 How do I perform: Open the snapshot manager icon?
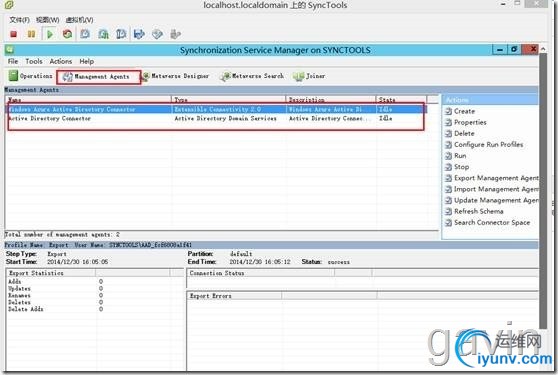(121, 34)
